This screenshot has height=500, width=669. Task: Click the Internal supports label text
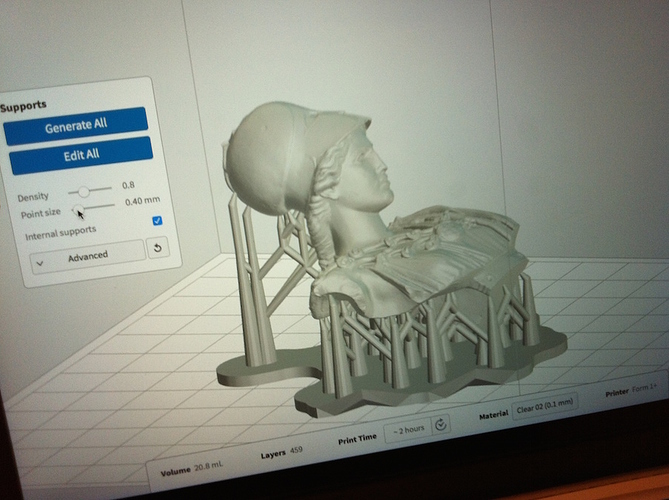pyautogui.click(x=61, y=232)
